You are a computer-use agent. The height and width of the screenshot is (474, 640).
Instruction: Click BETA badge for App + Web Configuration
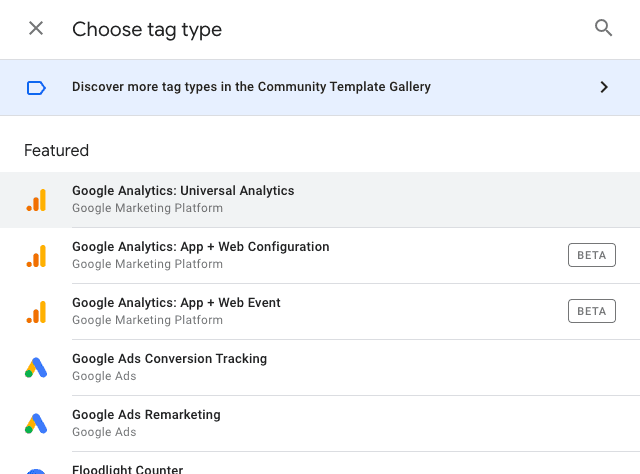591,255
